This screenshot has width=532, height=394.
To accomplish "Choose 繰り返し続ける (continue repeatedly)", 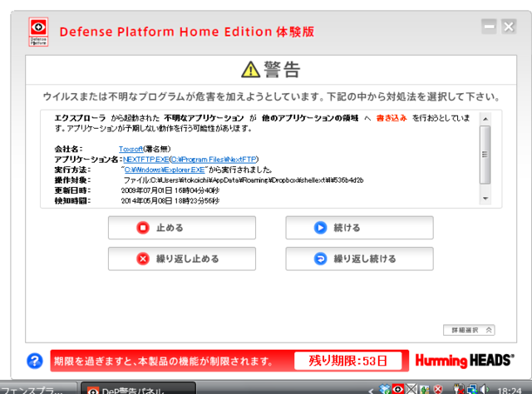I will pos(359,259).
